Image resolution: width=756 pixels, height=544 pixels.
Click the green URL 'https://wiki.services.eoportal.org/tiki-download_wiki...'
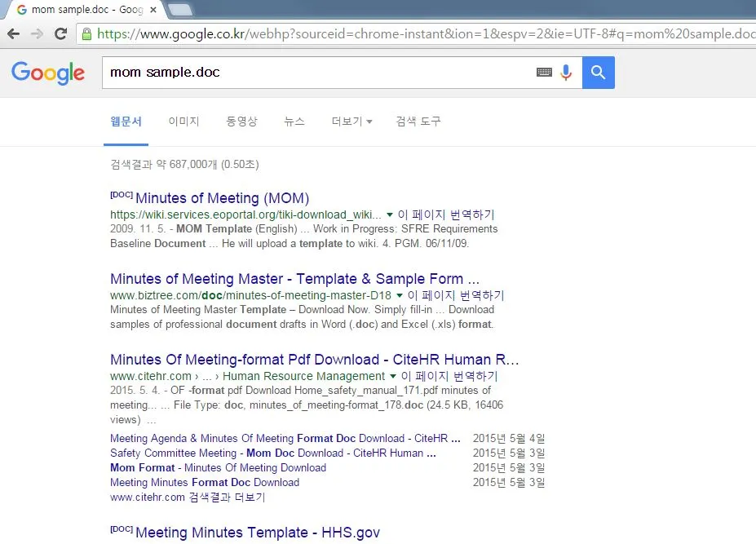point(245,215)
